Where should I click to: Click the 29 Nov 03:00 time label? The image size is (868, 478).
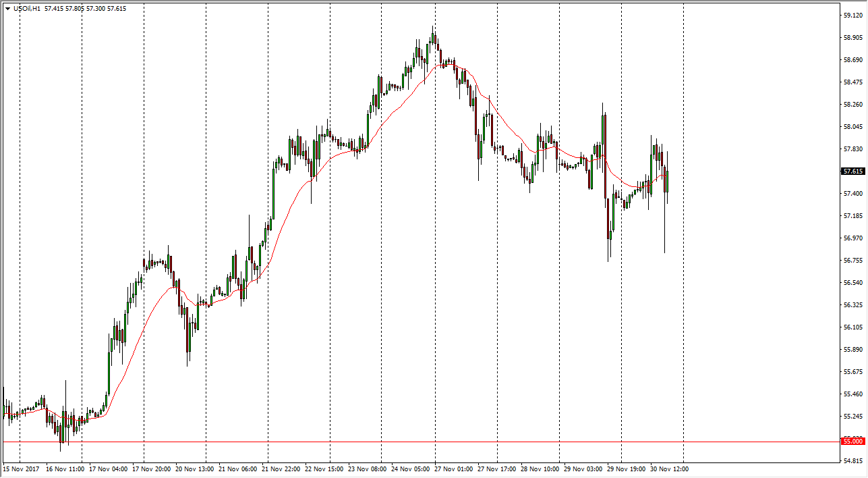pos(583,469)
